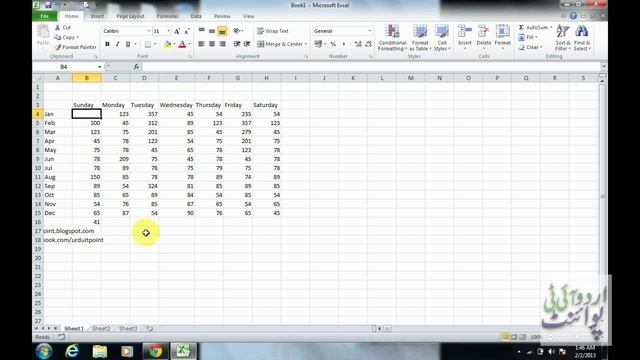Open Format as Table gallery
Screen dimensions: 640x360
click(x=420, y=38)
